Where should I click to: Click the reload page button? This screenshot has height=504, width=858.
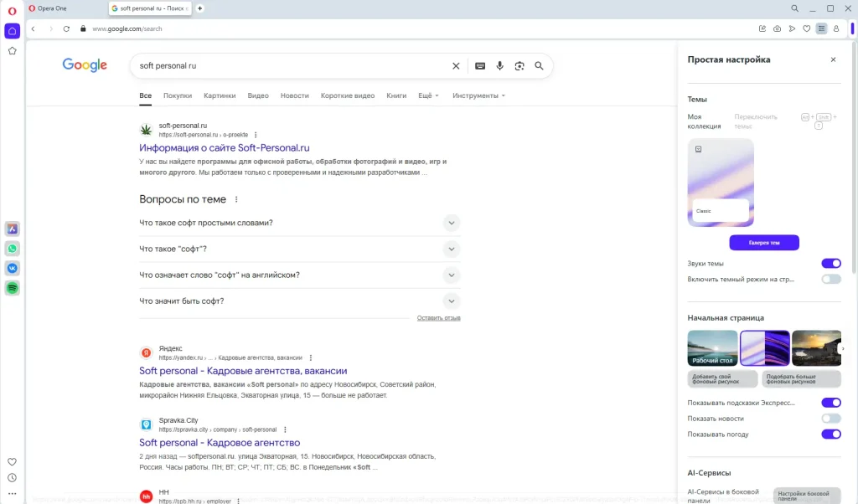click(x=66, y=28)
